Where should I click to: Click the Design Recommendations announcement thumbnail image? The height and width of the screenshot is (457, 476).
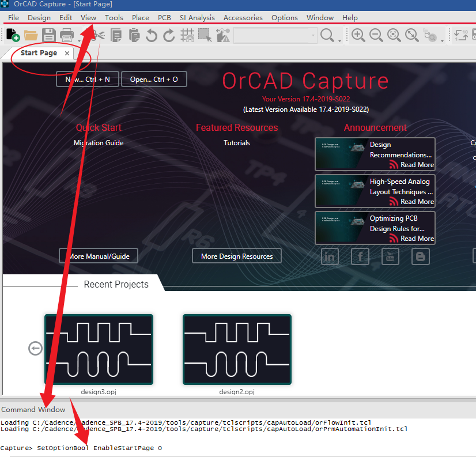(x=341, y=154)
